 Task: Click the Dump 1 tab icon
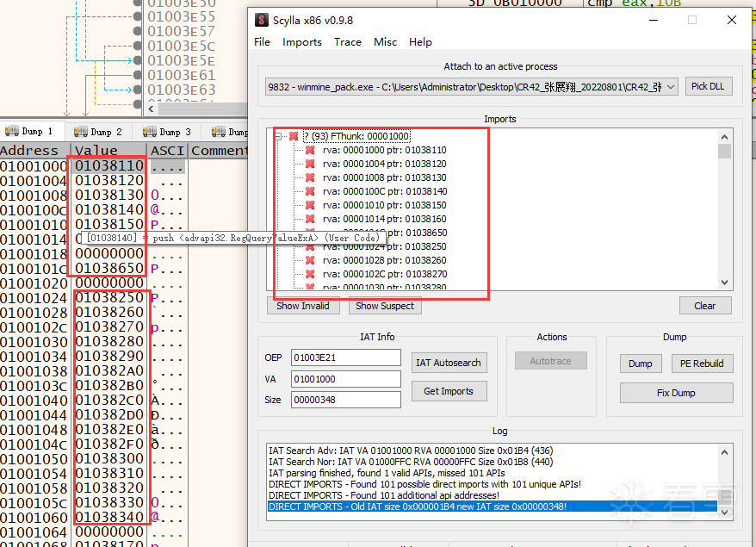click(12, 131)
